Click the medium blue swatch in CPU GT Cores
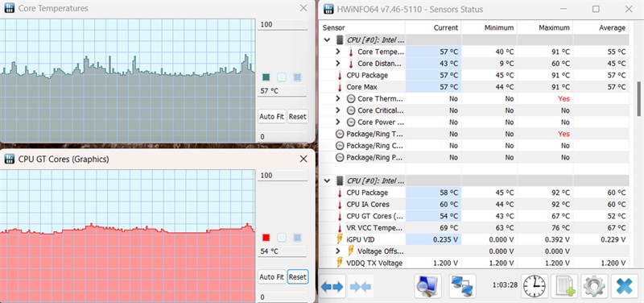This screenshot has height=303, width=644. coord(298,238)
